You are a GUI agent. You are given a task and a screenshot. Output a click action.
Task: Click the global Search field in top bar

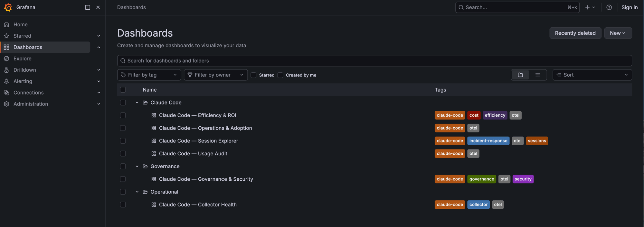pos(517,7)
